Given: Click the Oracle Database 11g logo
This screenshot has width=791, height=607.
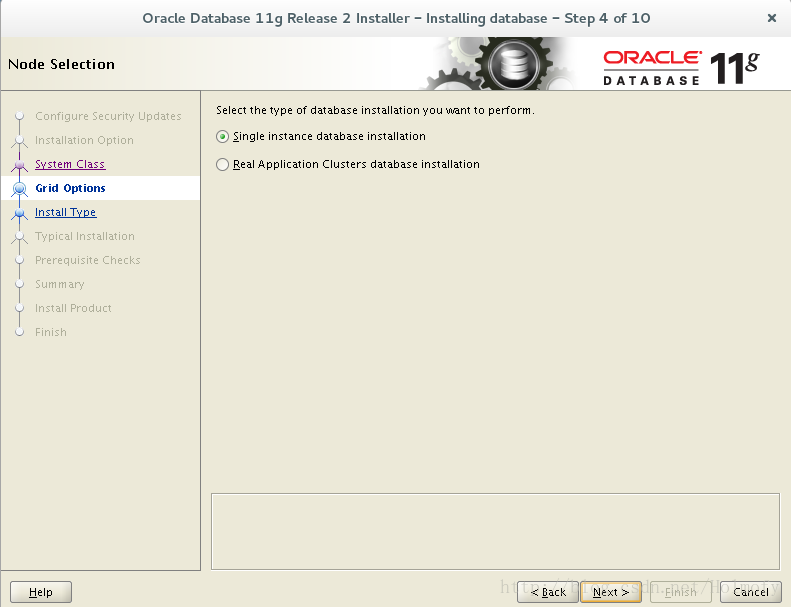Looking at the screenshot, I should [x=681, y=68].
